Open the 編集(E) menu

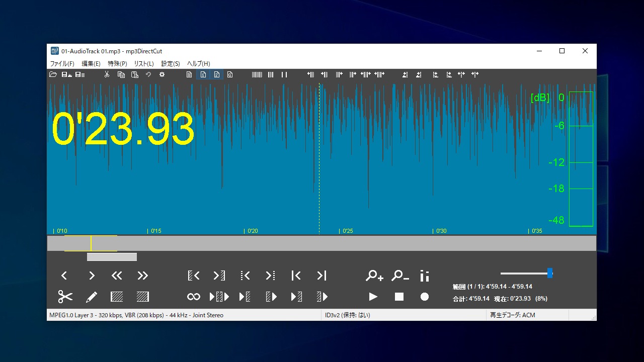[x=91, y=64]
